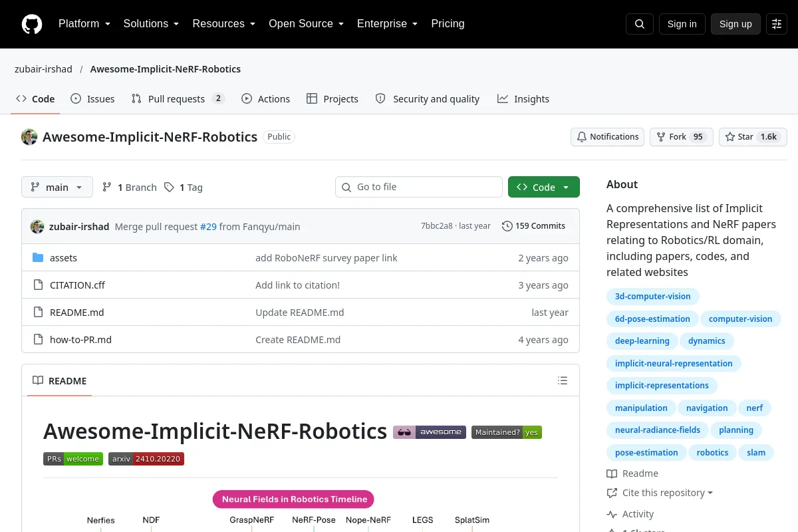Click the slam topic tag
Image resolution: width=798 pixels, height=532 pixels.
(756, 453)
